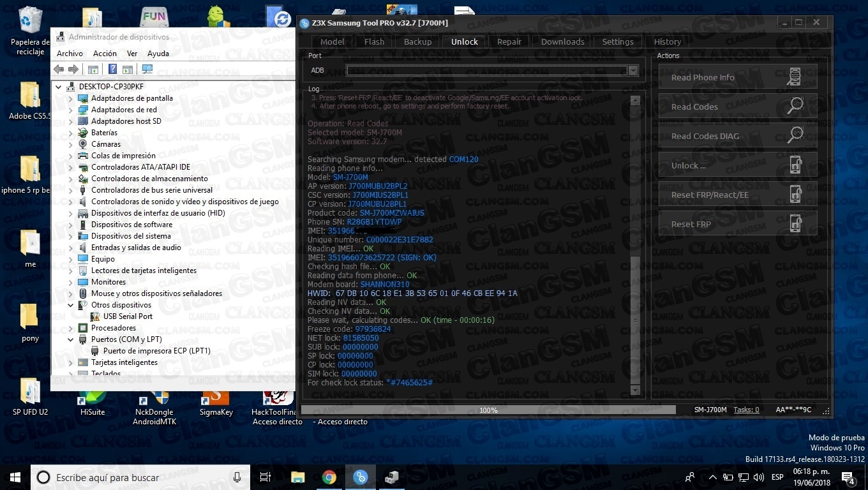Expand the Baterías node
868x490 pixels.
pos(71,133)
